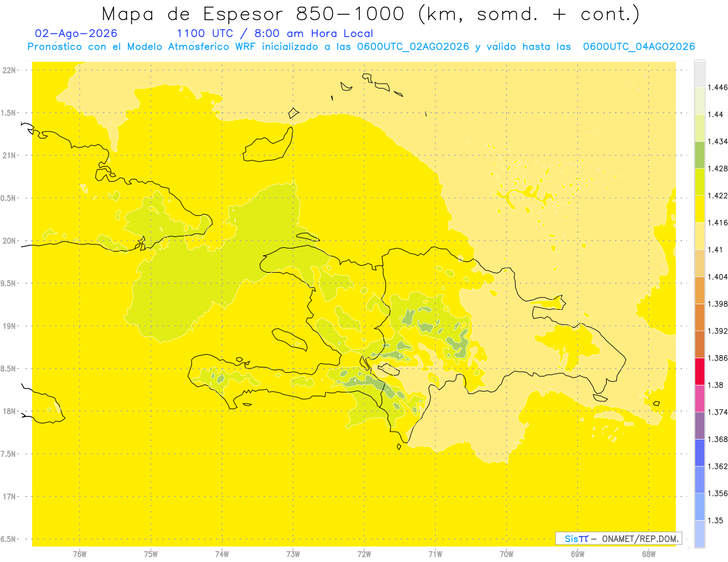Select the legend value '1.404'
The width and height of the screenshot is (728, 562).
point(718,276)
